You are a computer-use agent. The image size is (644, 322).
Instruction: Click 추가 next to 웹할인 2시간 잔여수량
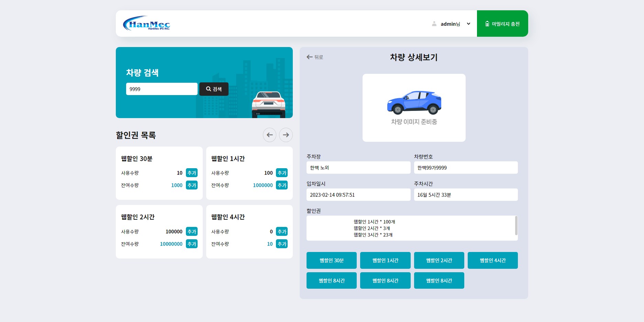tap(191, 244)
